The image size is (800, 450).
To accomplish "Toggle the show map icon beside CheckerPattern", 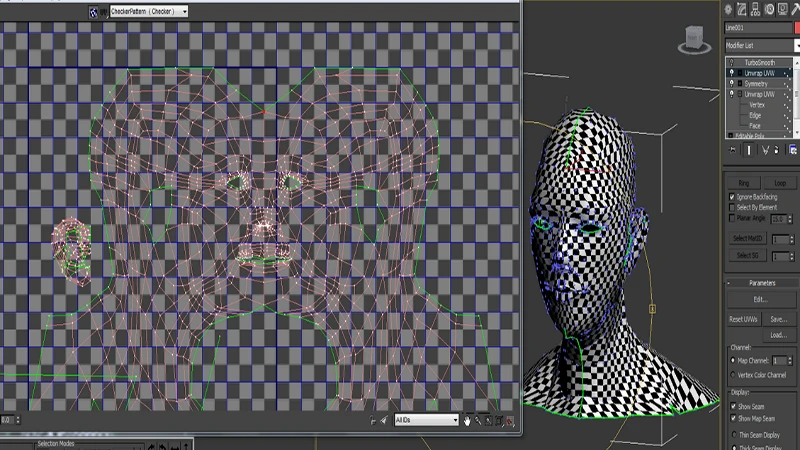I will pyautogui.click(x=93, y=12).
